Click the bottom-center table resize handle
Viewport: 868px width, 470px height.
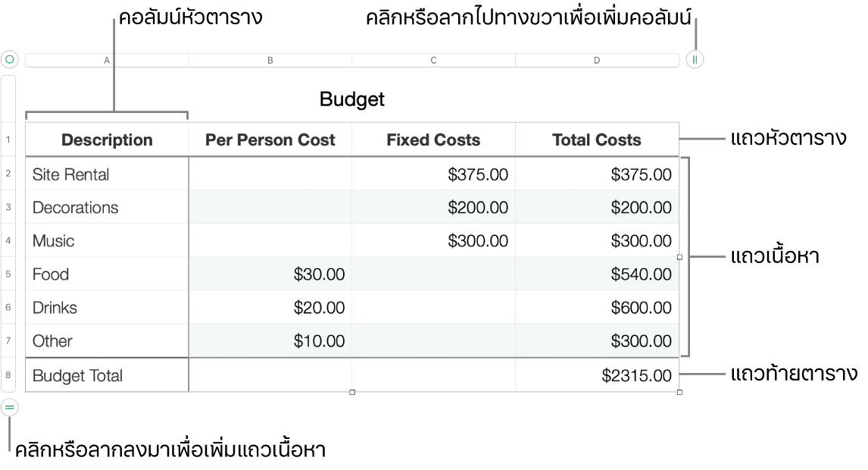point(352,392)
